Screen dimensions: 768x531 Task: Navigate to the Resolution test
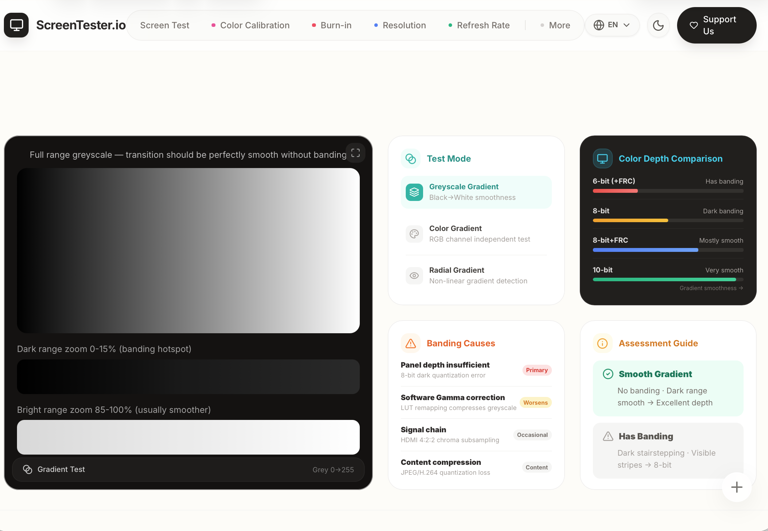400,25
